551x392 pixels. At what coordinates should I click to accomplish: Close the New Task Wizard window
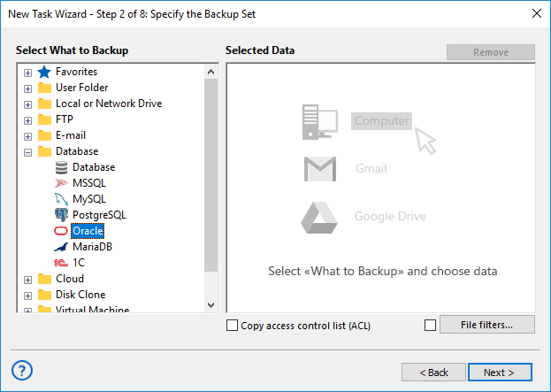point(537,13)
